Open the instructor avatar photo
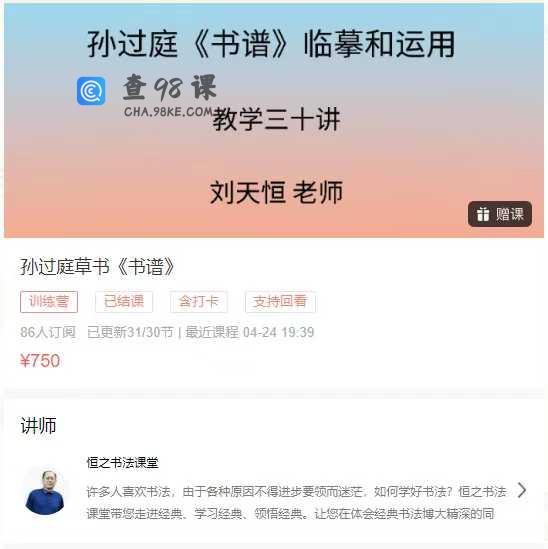Screen dimensions: 548x549 click(x=46, y=491)
